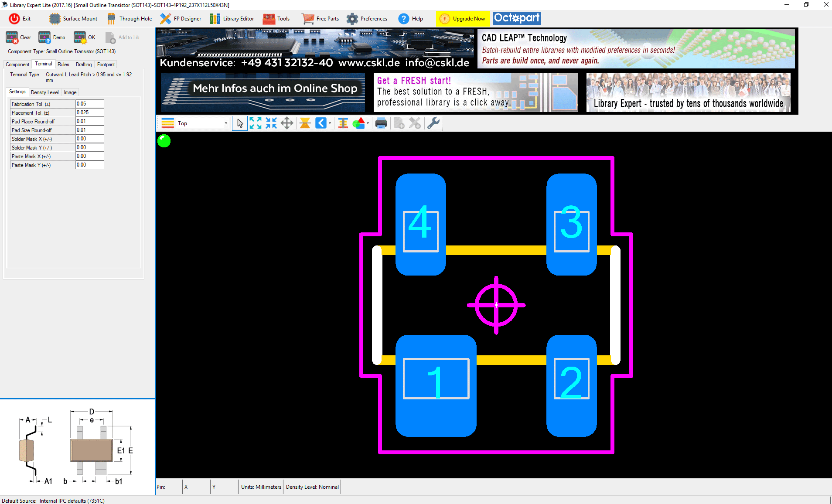Click Units: Millimeters in status bar

click(261, 487)
